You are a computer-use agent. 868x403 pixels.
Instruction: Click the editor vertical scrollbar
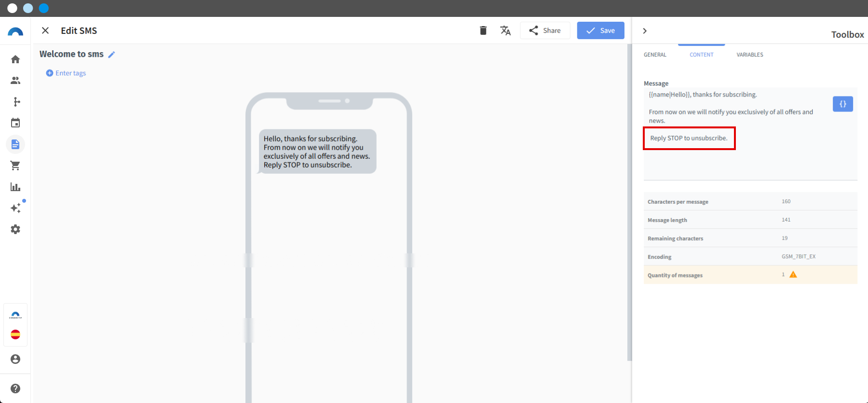[x=629, y=203]
